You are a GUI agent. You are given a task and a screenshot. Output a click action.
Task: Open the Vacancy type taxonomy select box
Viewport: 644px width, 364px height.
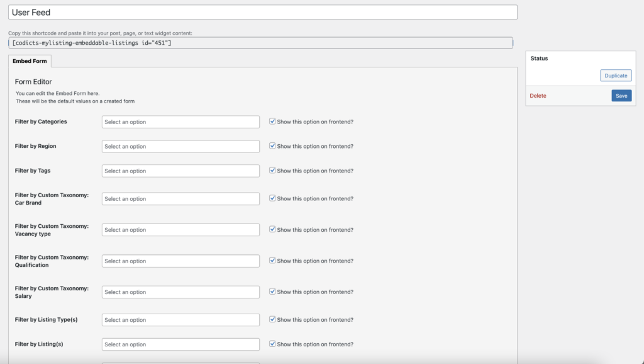click(180, 230)
